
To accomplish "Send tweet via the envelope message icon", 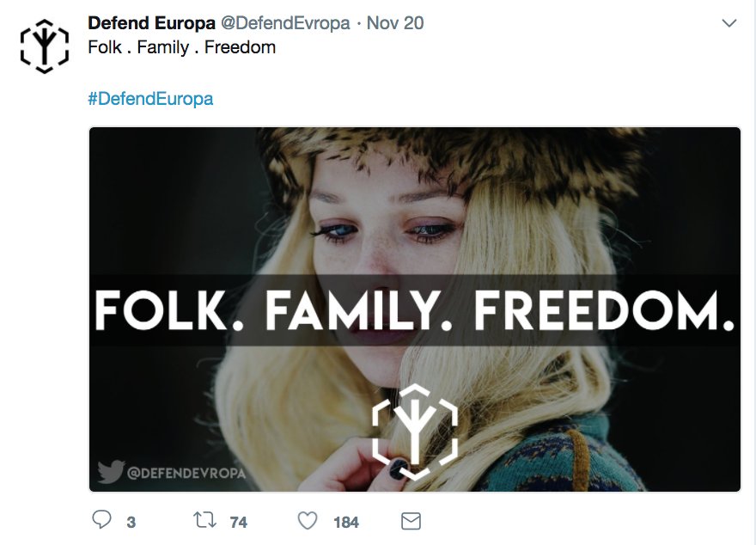I will (411, 522).
